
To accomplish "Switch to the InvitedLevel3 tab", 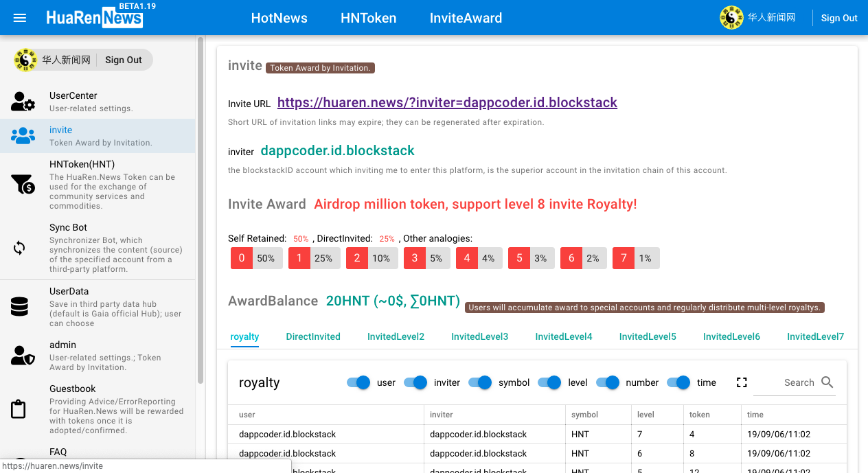I will [x=480, y=336].
